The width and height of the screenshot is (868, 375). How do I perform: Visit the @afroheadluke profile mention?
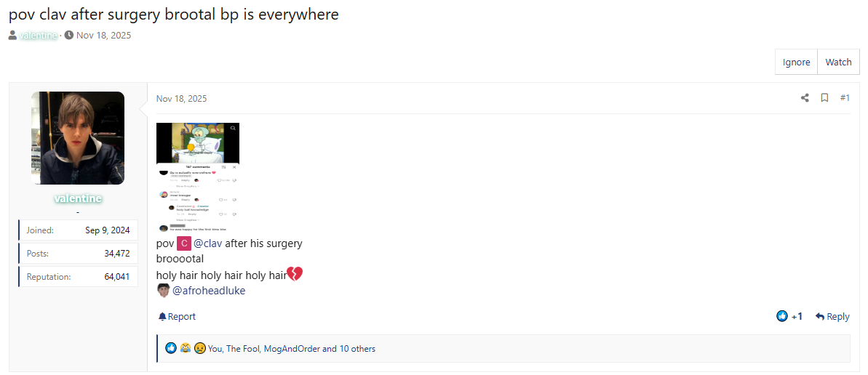click(x=209, y=291)
